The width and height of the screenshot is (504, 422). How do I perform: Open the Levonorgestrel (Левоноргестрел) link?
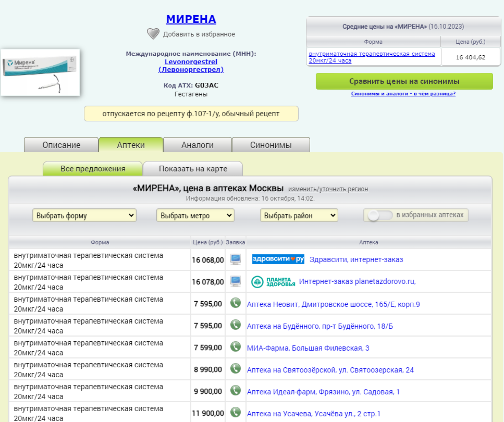(x=191, y=66)
